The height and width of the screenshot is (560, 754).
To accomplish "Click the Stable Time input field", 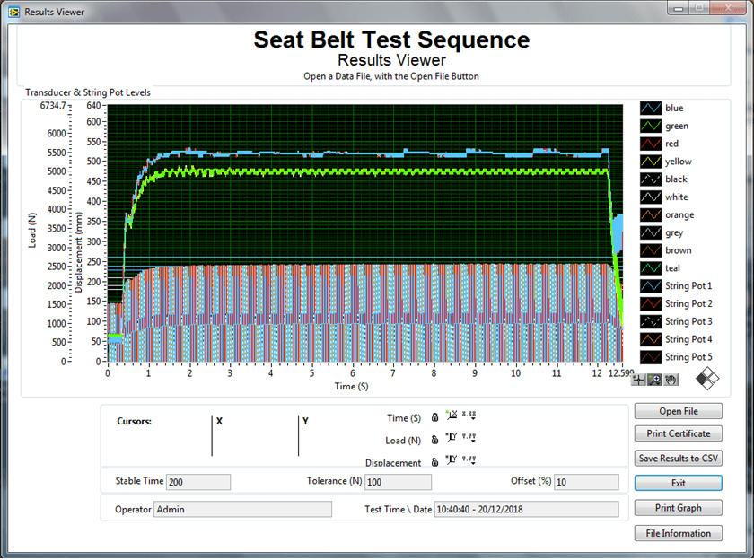I will point(198,482).
